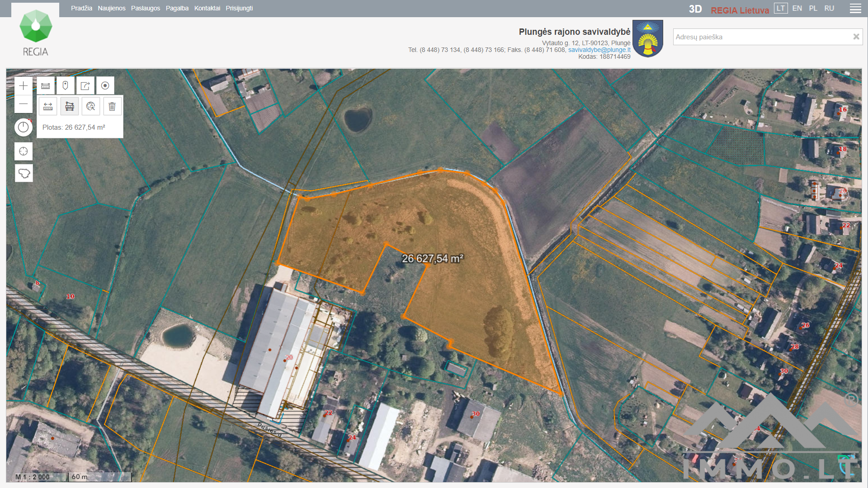Open the Pagalba menu item
Screen dimensions: 868x488
point(177,8)
